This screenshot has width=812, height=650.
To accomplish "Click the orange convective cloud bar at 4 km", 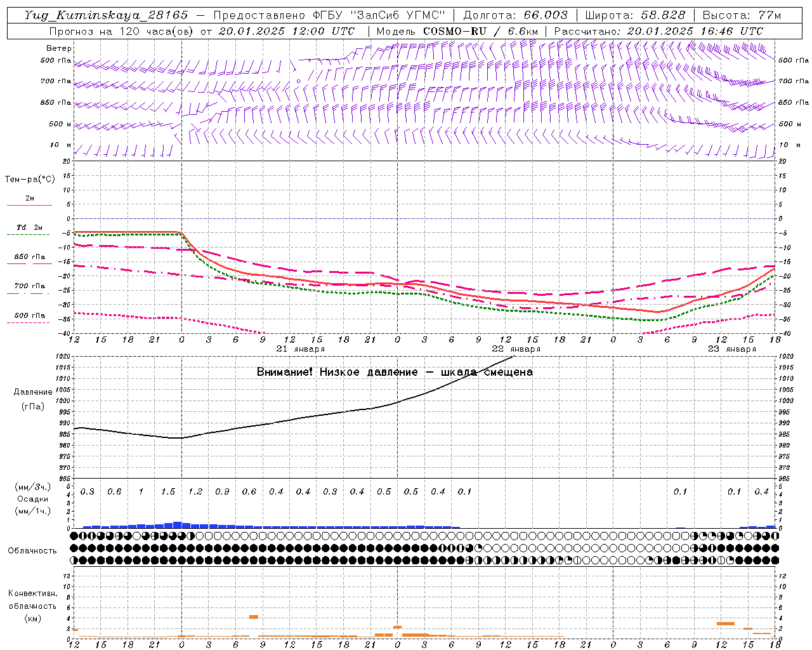I will [x=254, y=616].
